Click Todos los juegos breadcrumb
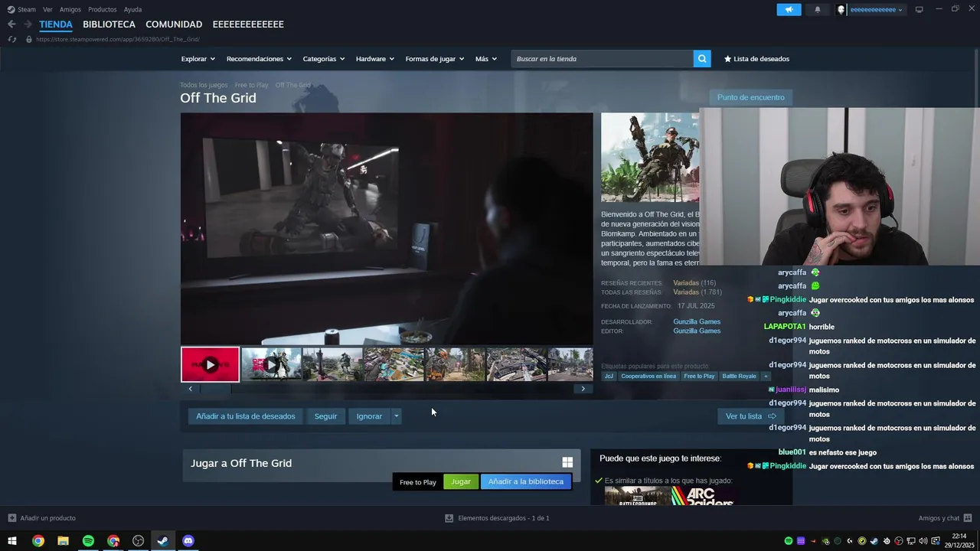 tap(204, 85)
